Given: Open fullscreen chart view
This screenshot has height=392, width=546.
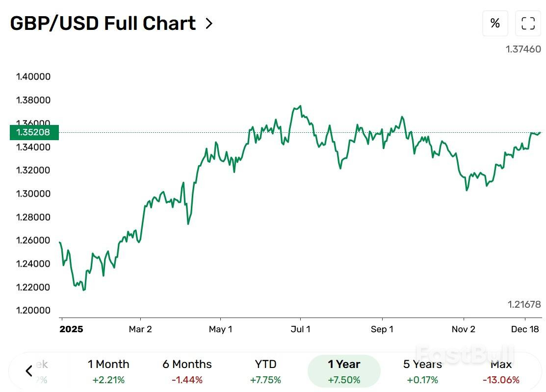Looking at the screenshot, I should point(527,23).
